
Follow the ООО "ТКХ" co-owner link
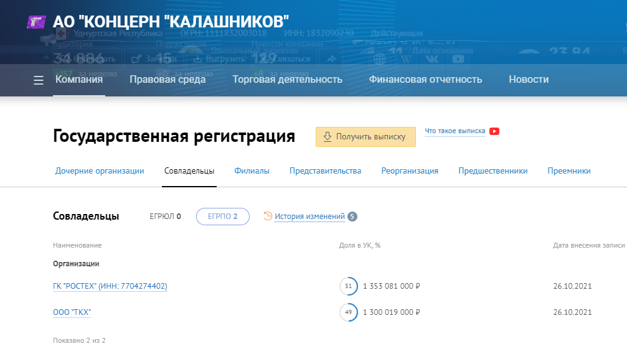[x=72, y=312]
